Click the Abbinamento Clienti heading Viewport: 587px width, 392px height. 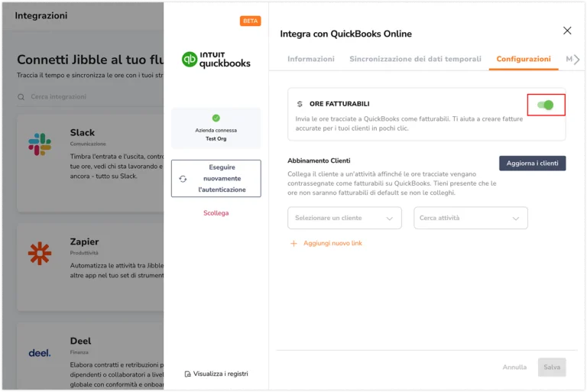(319, 160)
